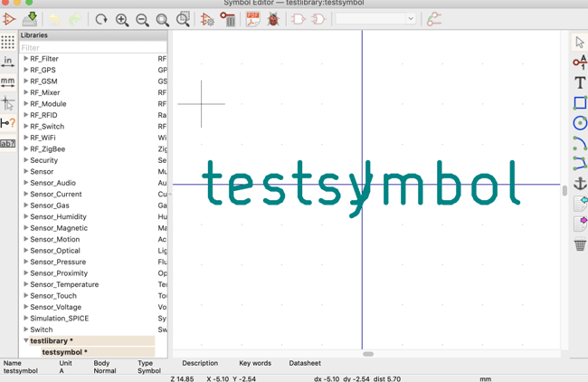Click the X -5.10 coordinate readout
Image resolution: width=588 pixels, height=382 pixels.
(217, 378)
